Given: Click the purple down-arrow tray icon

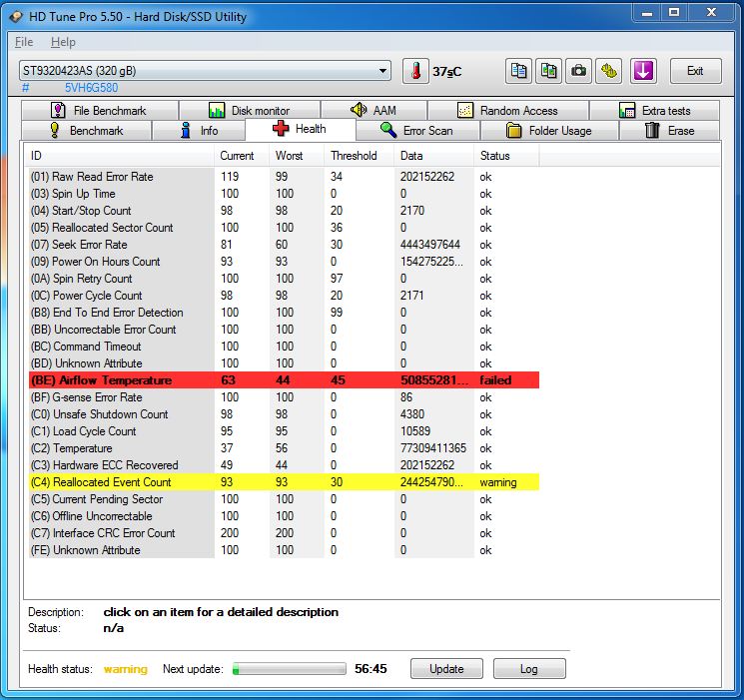Looking at the screenshot, I should point(643,71).
